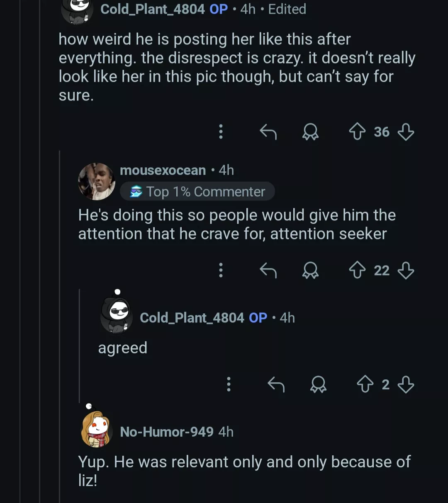Open the overflow menu on the 'agreed' reply
The height and width of the screenshot is (503, 448).
(229, 384)
